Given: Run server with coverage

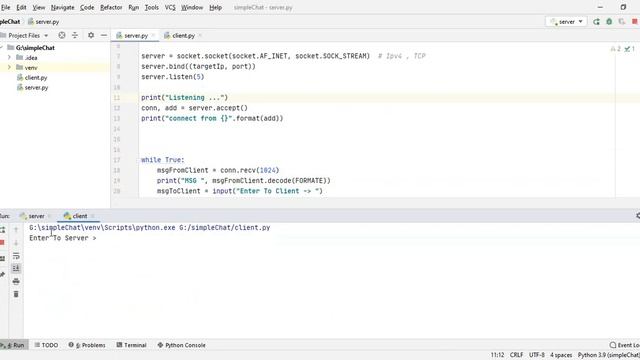Looking at the screenshot, I should click(622, 22).
